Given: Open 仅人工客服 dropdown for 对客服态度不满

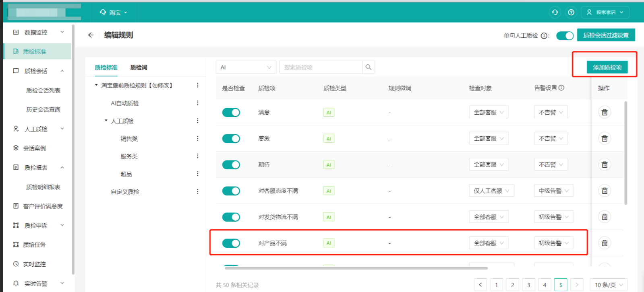Looking at the screenshot, I should click(491, 191).
